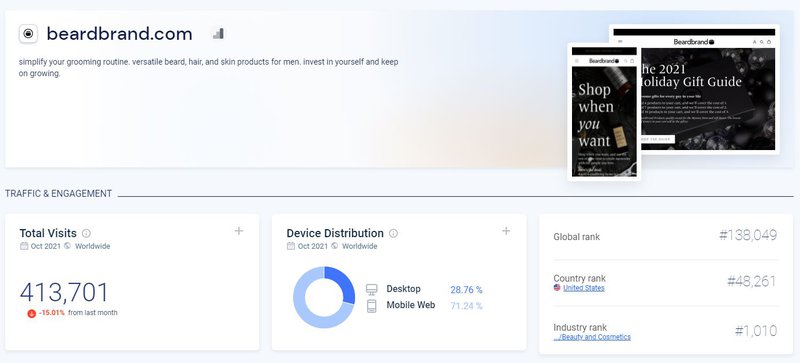Click the Device Distribution card title
The height and width of the screenshot is (363, 800).
coord(335,233)
